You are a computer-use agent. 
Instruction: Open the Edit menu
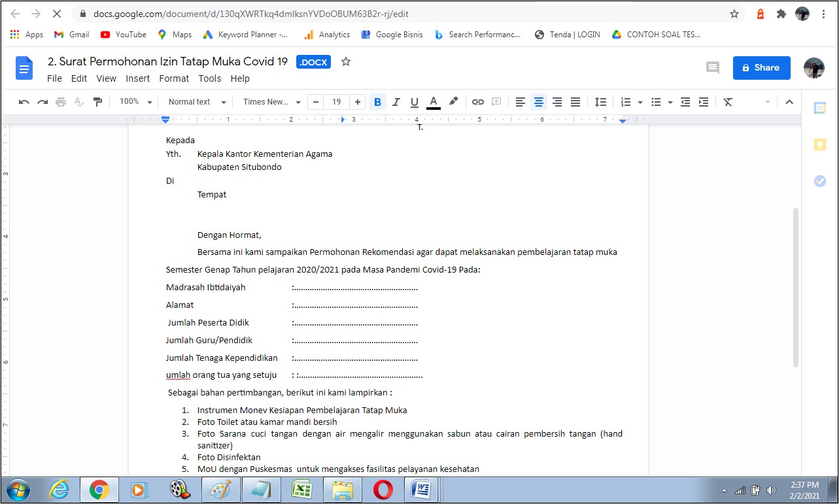(x=79, y=78)
